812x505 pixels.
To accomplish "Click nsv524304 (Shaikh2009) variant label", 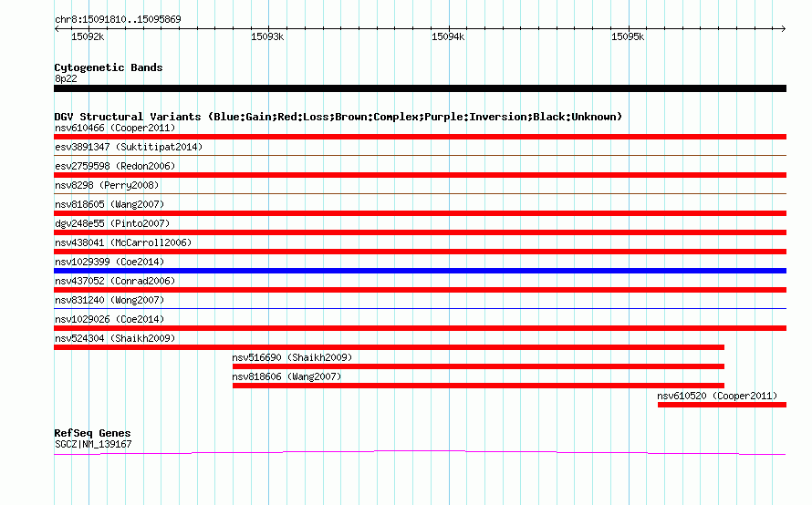I will (115, 338).
